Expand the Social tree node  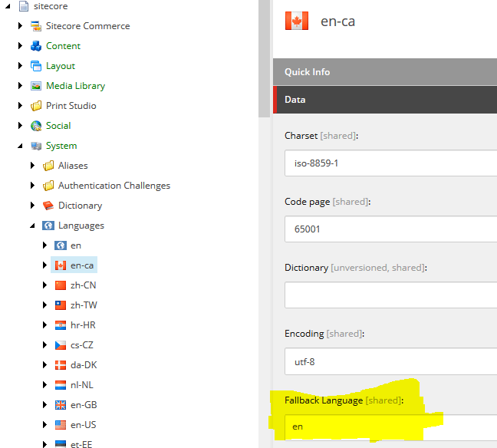[x=20, y=126]
